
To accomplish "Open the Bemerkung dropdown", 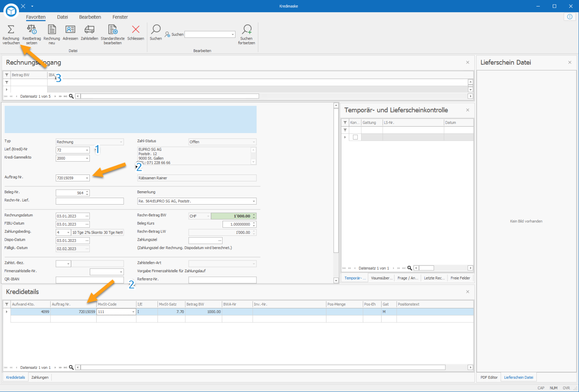I will click(254, 201).
